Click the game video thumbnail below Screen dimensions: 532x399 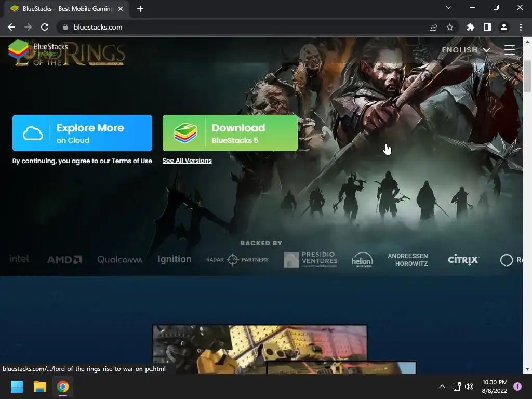(x=260, y=350)
